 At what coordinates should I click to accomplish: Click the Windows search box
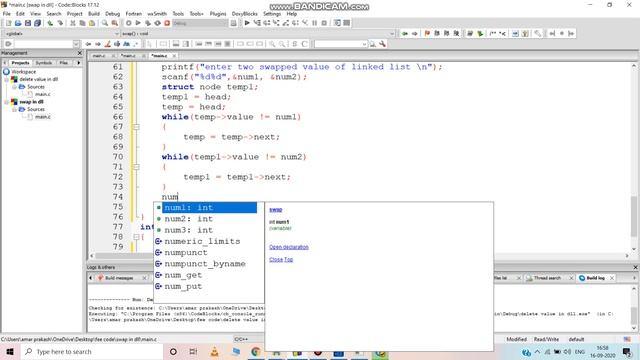click(x=91, y=352)
